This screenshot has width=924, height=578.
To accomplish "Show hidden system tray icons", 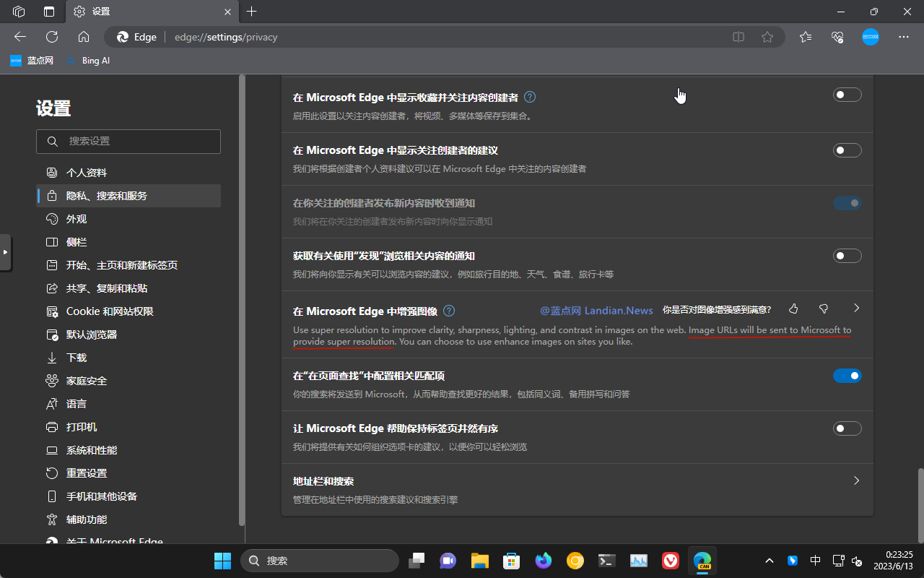I will click(x=770, y=561).
